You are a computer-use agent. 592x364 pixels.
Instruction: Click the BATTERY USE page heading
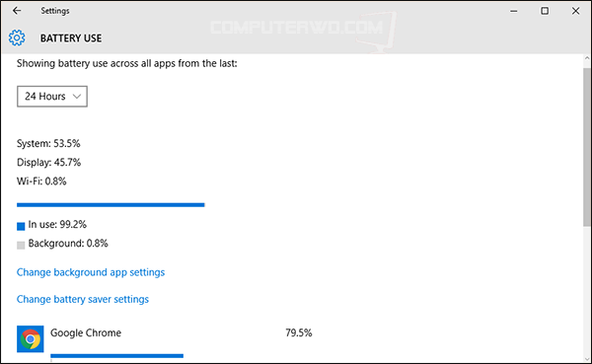tap(71, 38)
